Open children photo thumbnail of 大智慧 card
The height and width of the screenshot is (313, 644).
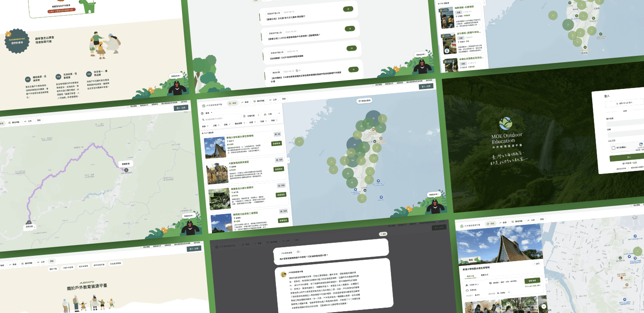point(216,173)
